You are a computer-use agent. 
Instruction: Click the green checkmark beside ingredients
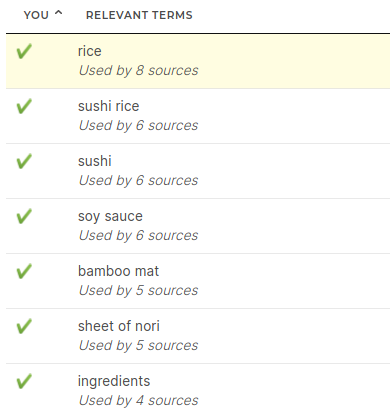(x=24, y=381)
